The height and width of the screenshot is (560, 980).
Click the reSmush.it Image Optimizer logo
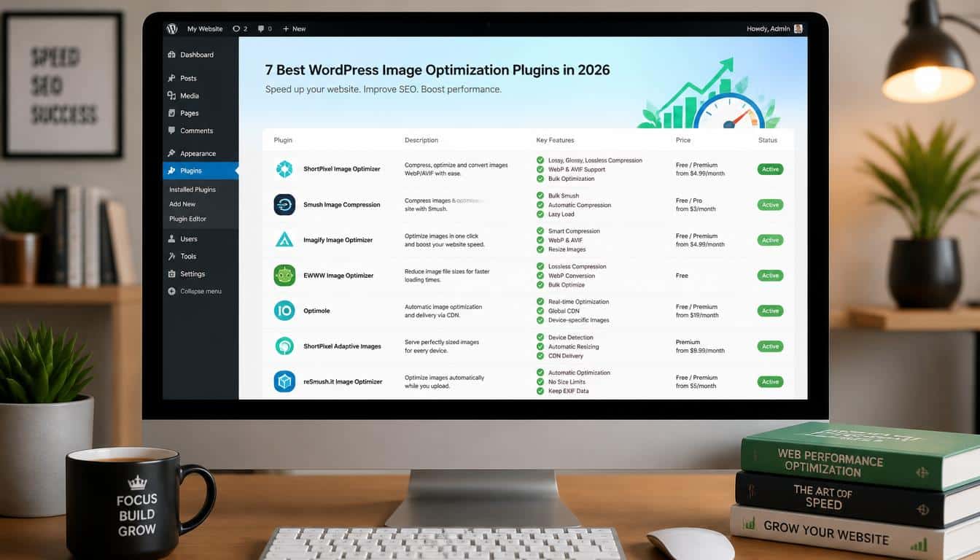pos(284,381)
